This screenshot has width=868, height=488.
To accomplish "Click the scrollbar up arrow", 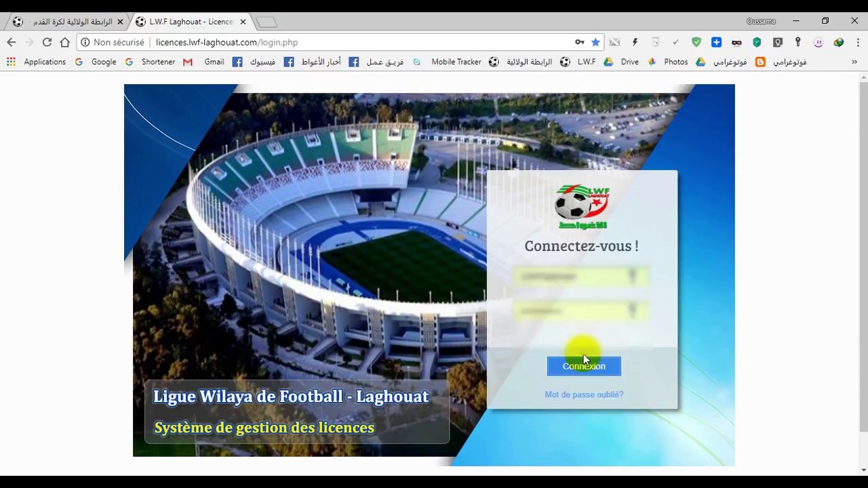I will pyautogui.click(x=863, y=77).
